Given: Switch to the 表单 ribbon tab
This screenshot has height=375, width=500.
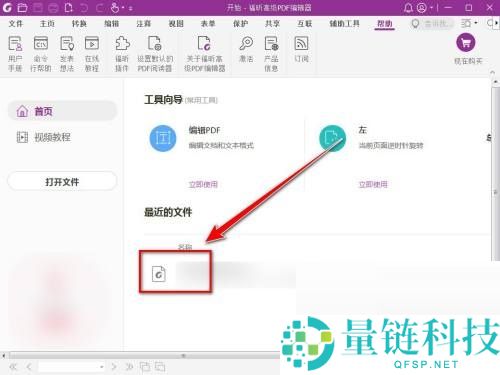Looking at the screenshot, I should pos(208,24).
